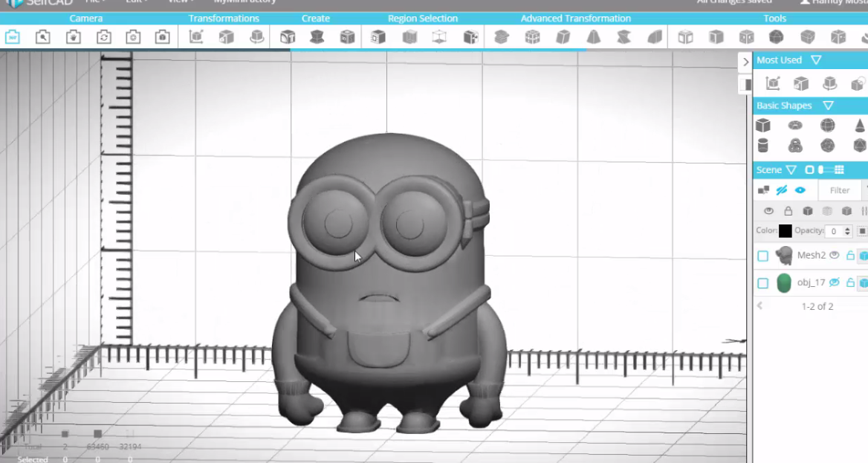Viewport: 868px width, 463px height.
Task: Toggle visibility eye of obj_17
Action: click(835, 282)
